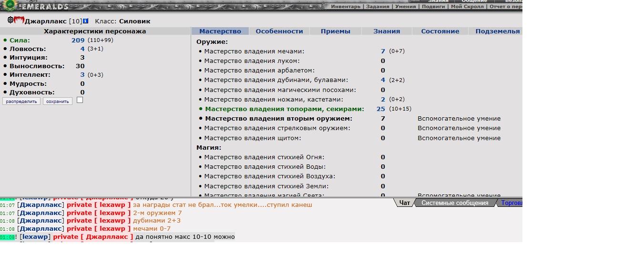Go to Умения in the top menu
Screen dimensions: 644x276
pos(405,7)
